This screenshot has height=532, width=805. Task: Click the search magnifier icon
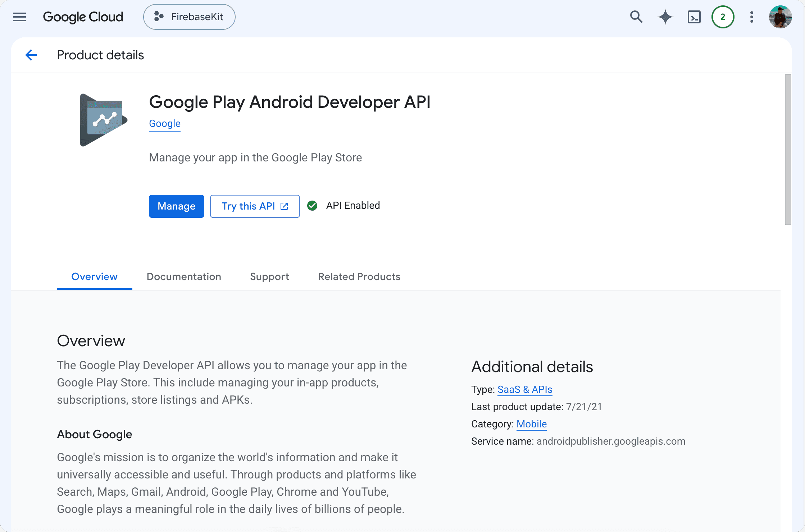click(x=636, y=17)
